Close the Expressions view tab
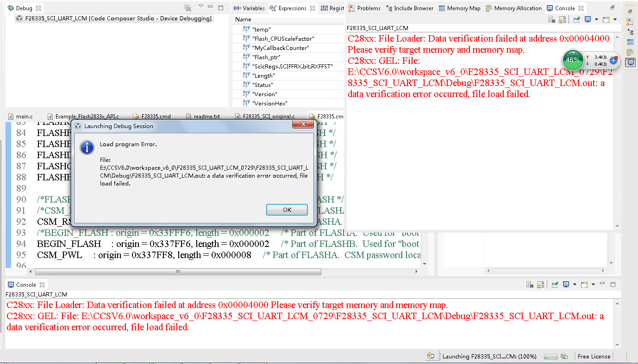638x364 pixels. tap(313, 8)
